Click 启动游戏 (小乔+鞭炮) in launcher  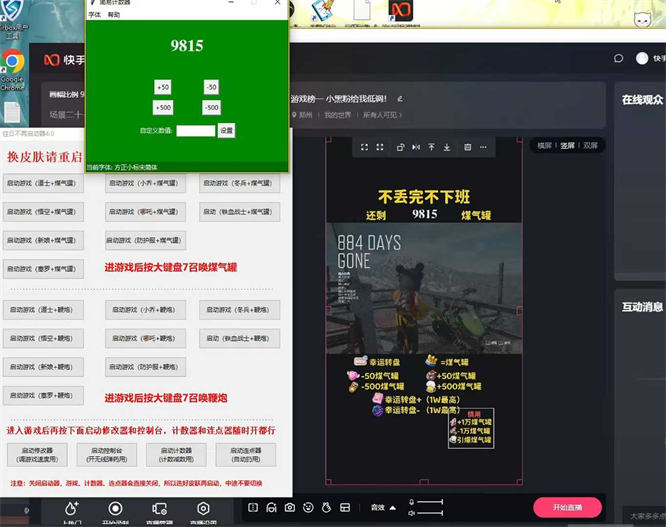(x=145, y=310)
